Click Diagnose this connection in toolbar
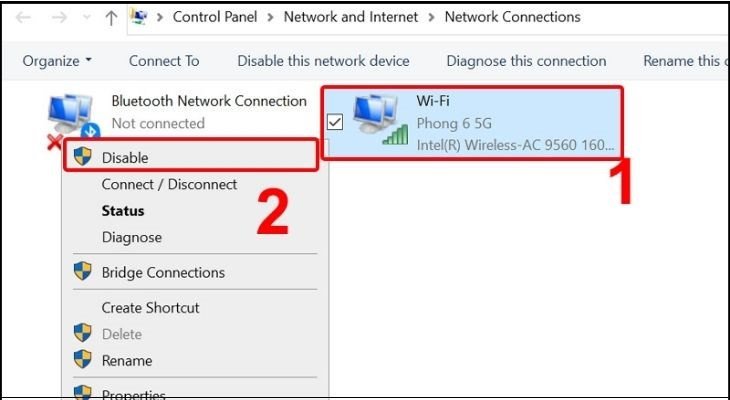Image resolution: width=730 pixels, height=400 pixels. [x=526, y=61]
